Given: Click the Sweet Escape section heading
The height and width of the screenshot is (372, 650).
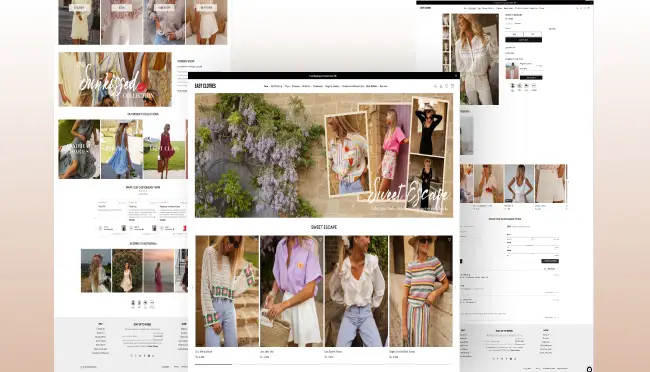Looking at the screenshot, I should coord(324,227).
